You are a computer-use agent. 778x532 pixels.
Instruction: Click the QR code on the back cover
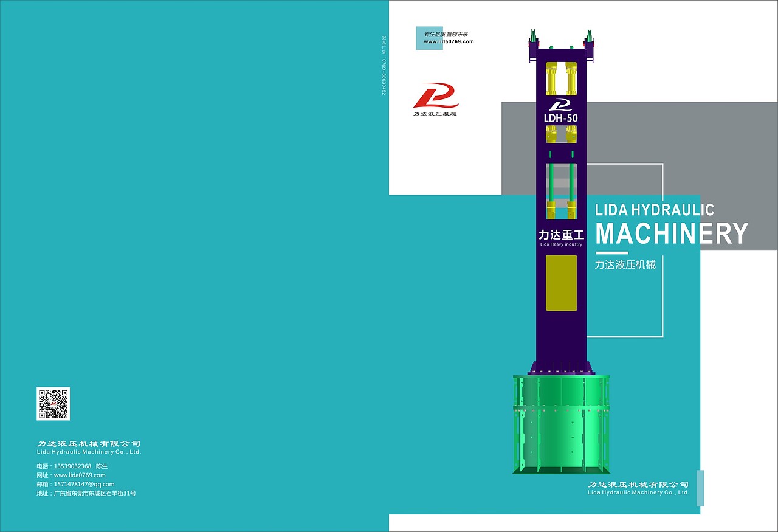53,404
